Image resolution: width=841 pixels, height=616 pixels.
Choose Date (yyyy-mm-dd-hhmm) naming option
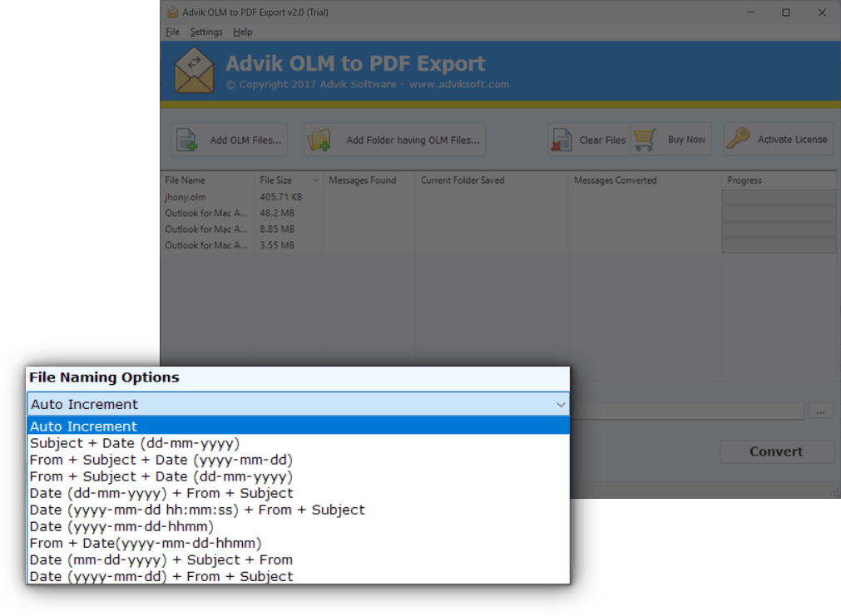click(298, 526)
